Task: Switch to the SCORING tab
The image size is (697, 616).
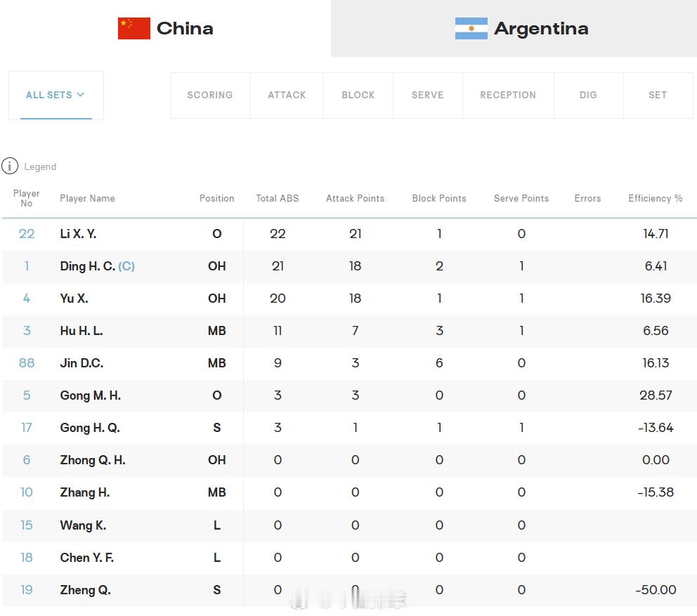Action: [x=210, y=95]
